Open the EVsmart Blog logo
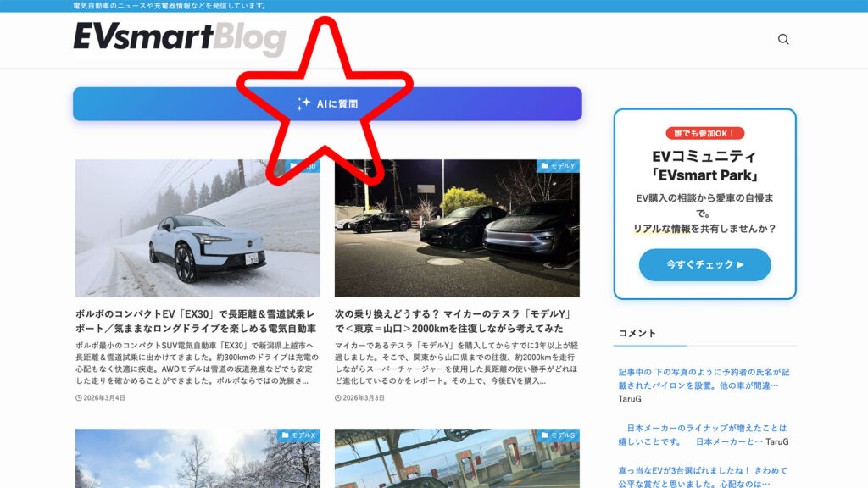 (x=179, y=39)
